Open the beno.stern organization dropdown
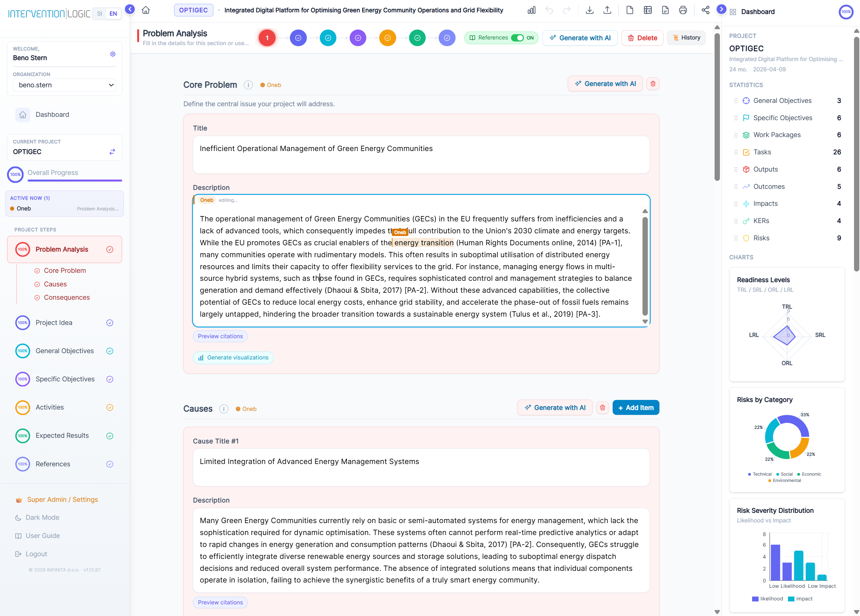The height and width of the screenshot is (616, 860). coord(64,85)
